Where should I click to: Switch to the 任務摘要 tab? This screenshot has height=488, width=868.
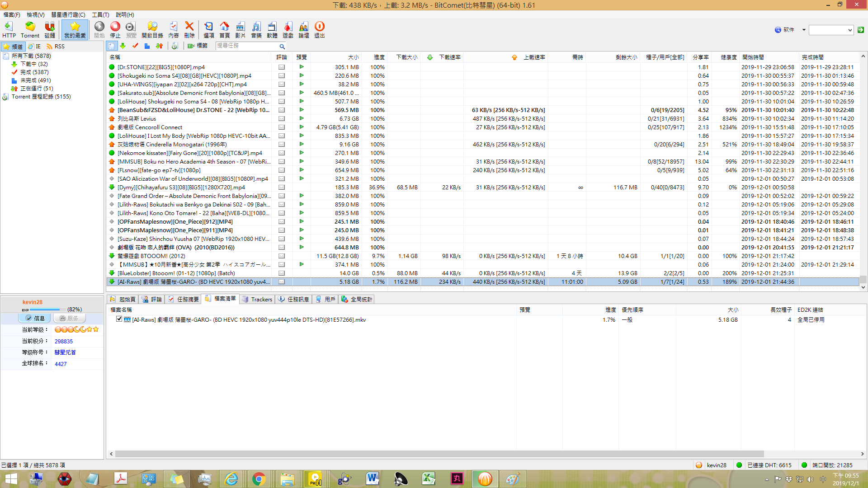[x=183, y=299]
